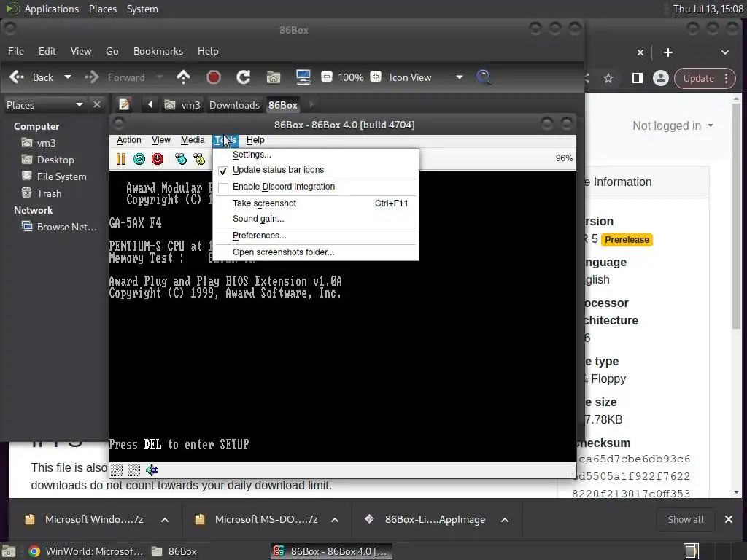
Task: Enable Discord integration checkbox
Action: pyautogui.click(x=223, y=187)
